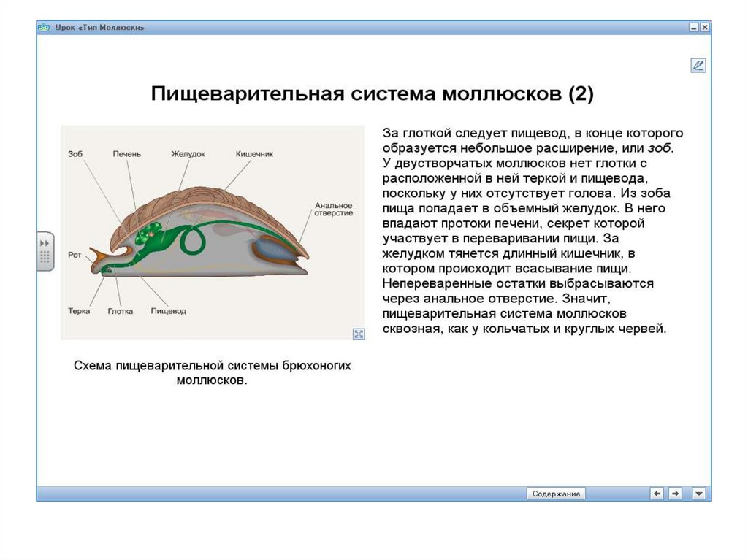
Task: Advance to the next slide arrow
Action: pyautogui.click(x=676, y=494)
